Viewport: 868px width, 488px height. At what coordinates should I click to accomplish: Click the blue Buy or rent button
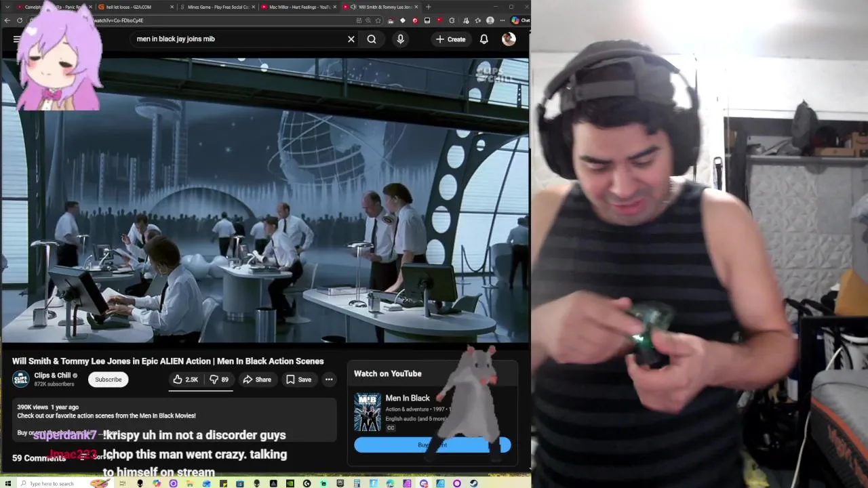tap(432, 445)
